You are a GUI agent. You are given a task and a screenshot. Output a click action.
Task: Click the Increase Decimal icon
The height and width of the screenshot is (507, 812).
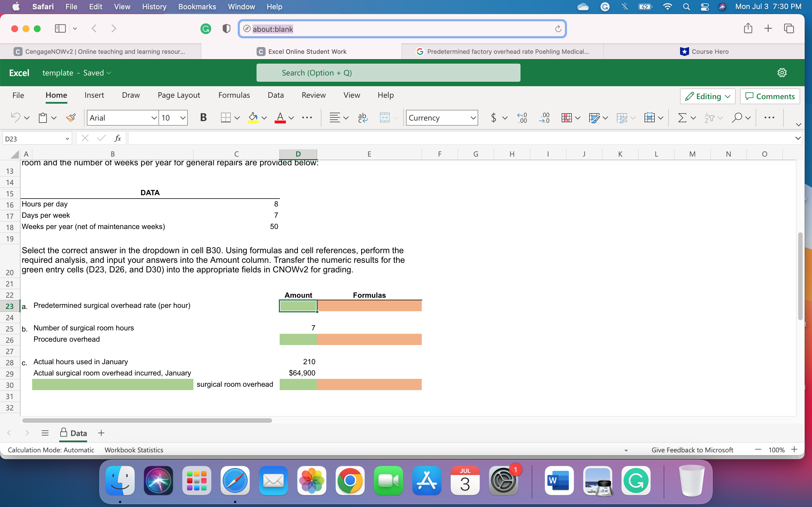click(522, 118)
